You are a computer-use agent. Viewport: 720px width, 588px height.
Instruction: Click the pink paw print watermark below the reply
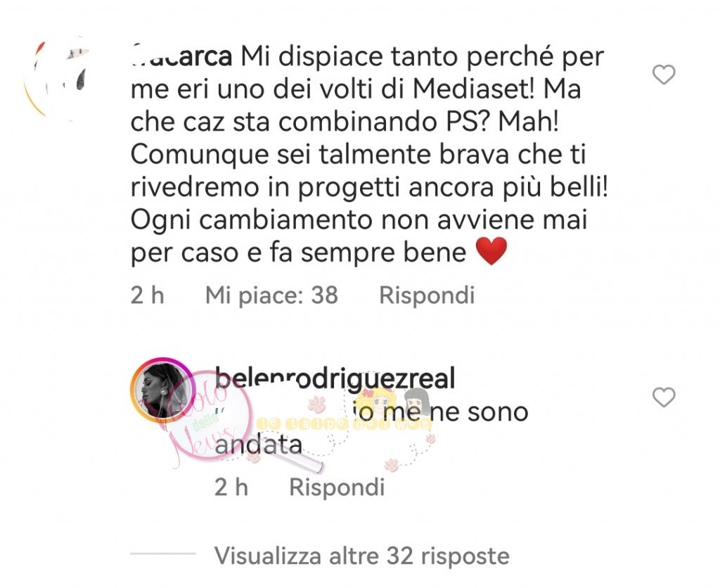(x=392, y=465)
